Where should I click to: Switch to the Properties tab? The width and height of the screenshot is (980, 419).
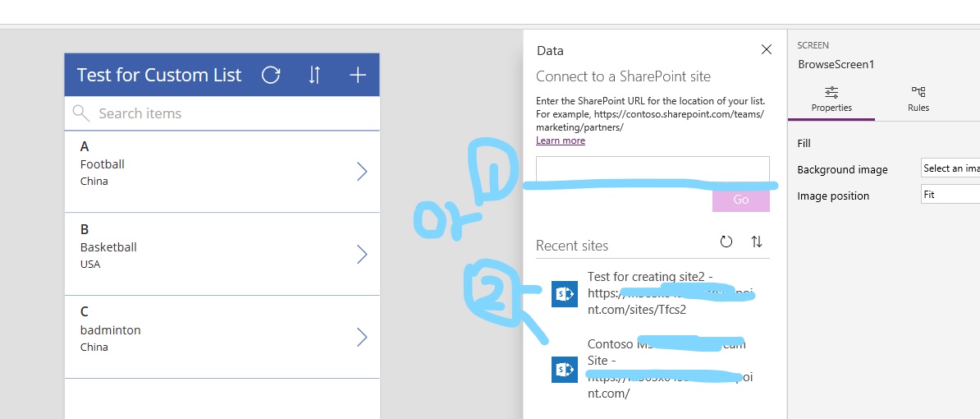click(831, 100)
